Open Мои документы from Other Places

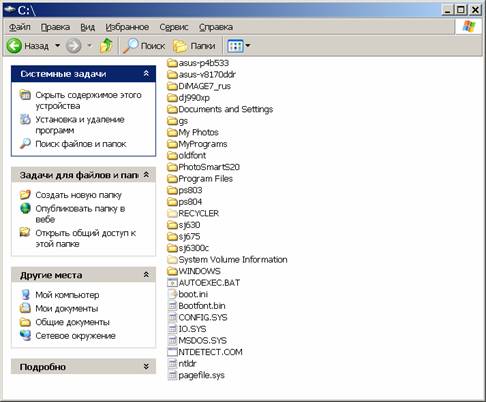click(67, 309)
